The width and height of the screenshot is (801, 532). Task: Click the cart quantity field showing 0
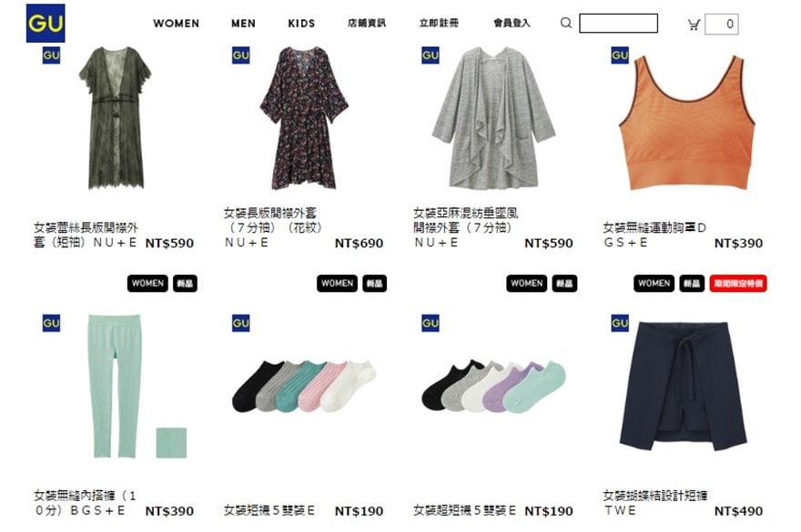[721, 24]
